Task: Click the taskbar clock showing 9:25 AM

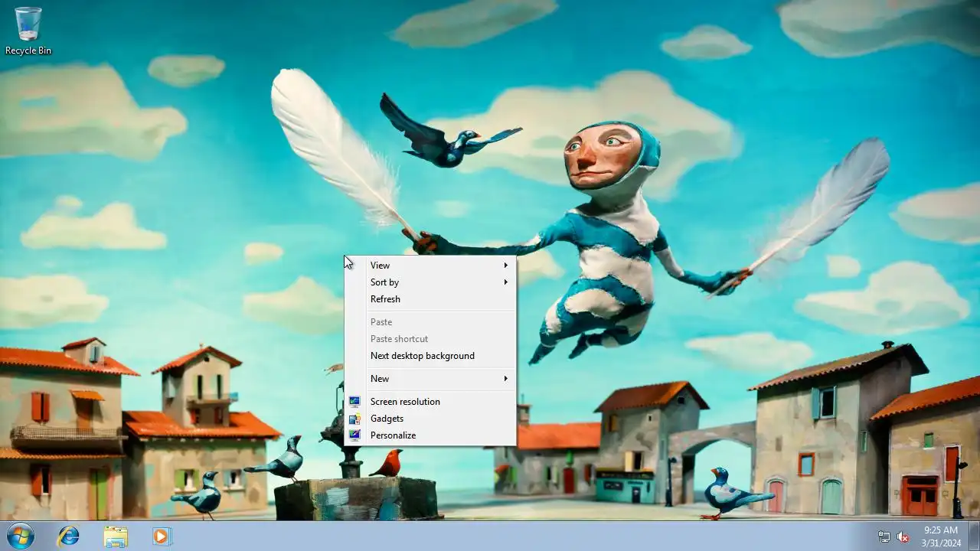Action: 940,530
